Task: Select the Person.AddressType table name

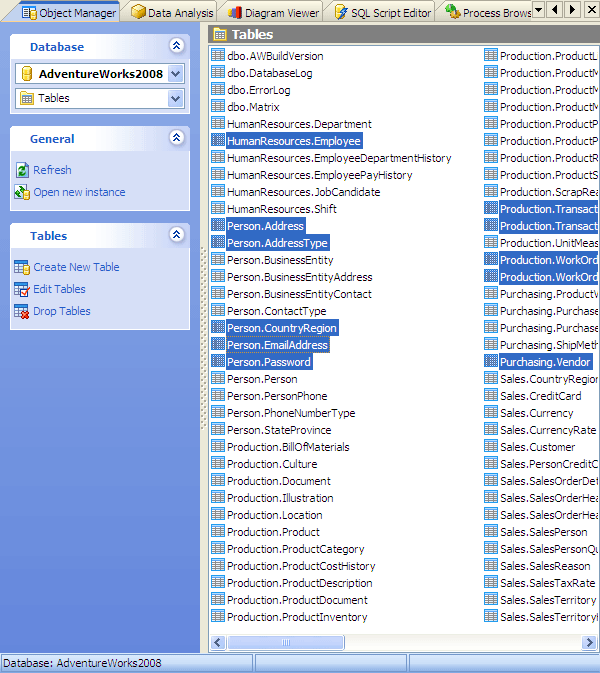Action: coord(277,243)
